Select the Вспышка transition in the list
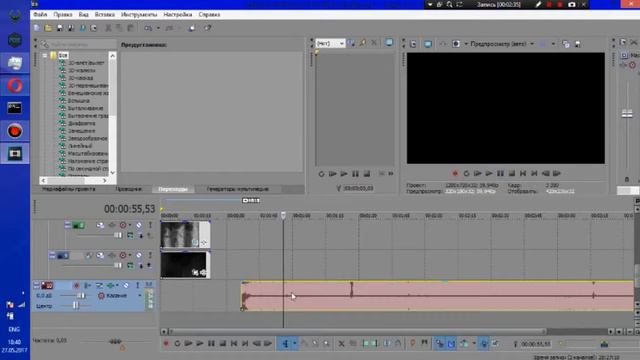Screen dimensions: 640x360 click(79, 100)
